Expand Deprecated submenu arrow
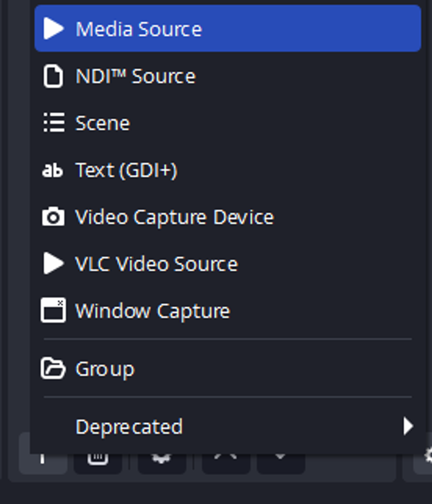The image size is (432, 504). point(408,426)
